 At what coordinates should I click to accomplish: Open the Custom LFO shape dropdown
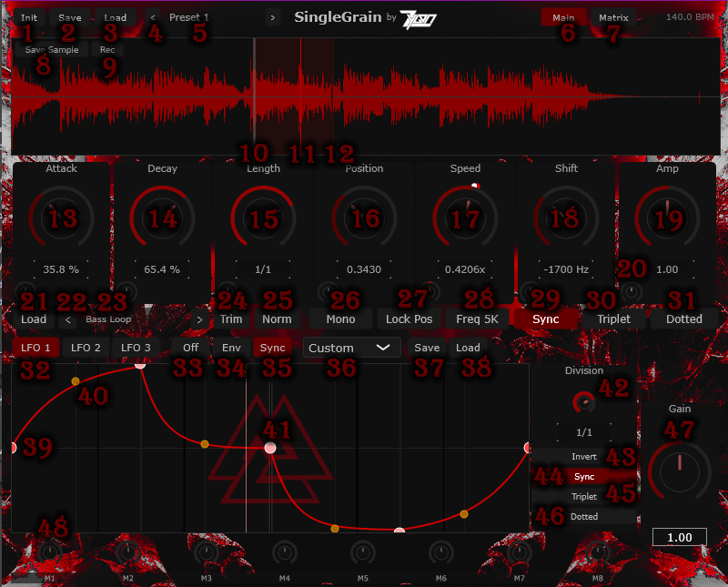pyautogui.click(x=351, y=348)
